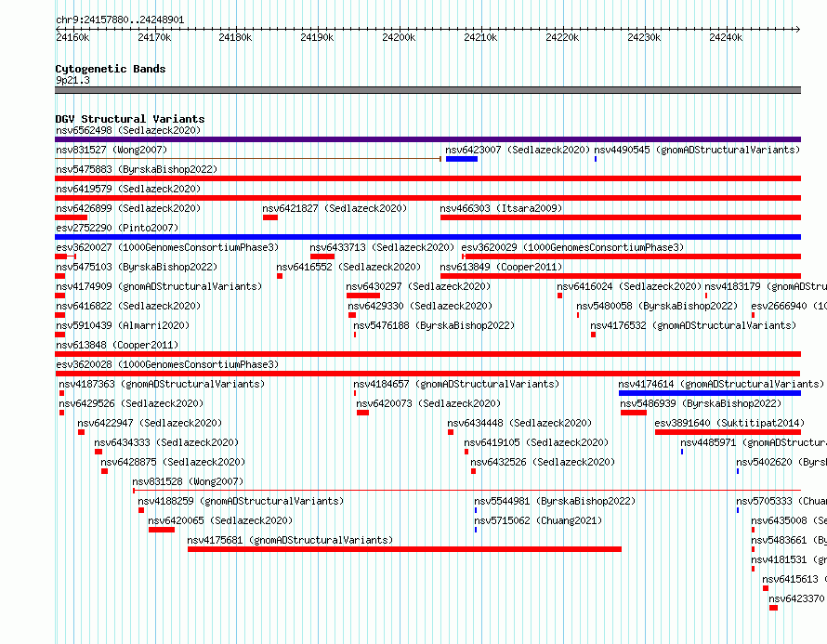This screenshot has width=827, height=644.
Task: Open nsv6426899 (Sedlazeck2020) variant
Action: tap(128, 208)
